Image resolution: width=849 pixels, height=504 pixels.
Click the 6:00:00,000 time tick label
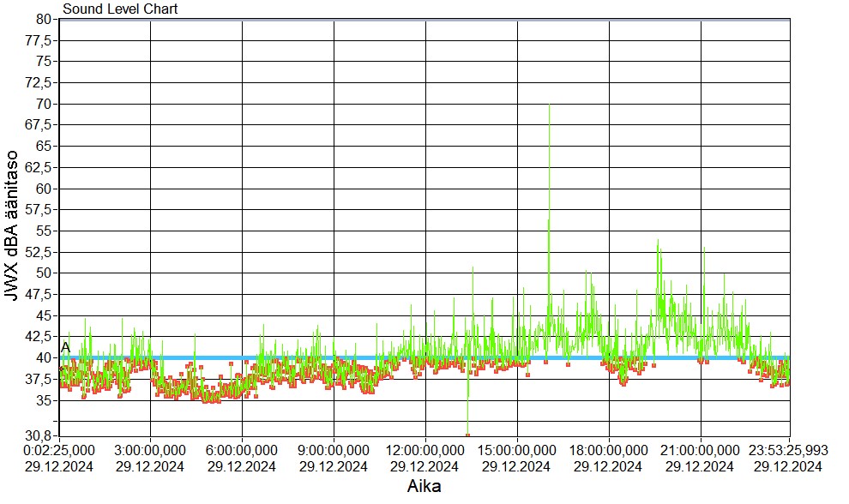pos(242,451)
